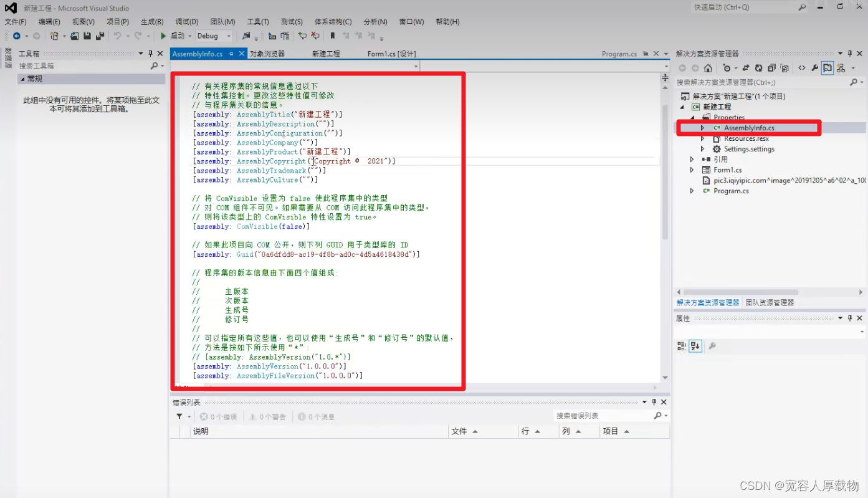Switch to the 新建工程 document tab
The image size is (868, 498).
326,54
